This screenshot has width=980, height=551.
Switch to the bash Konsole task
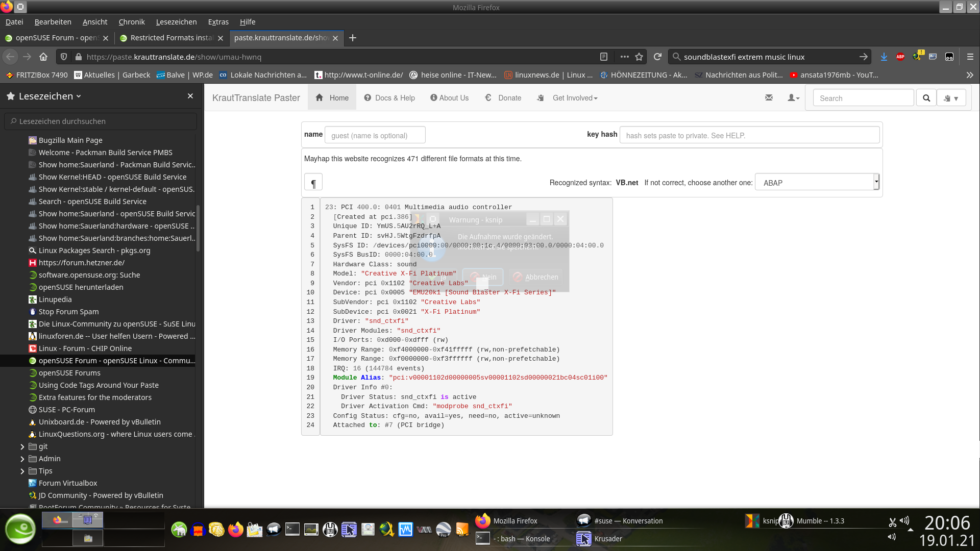(513, 539)
